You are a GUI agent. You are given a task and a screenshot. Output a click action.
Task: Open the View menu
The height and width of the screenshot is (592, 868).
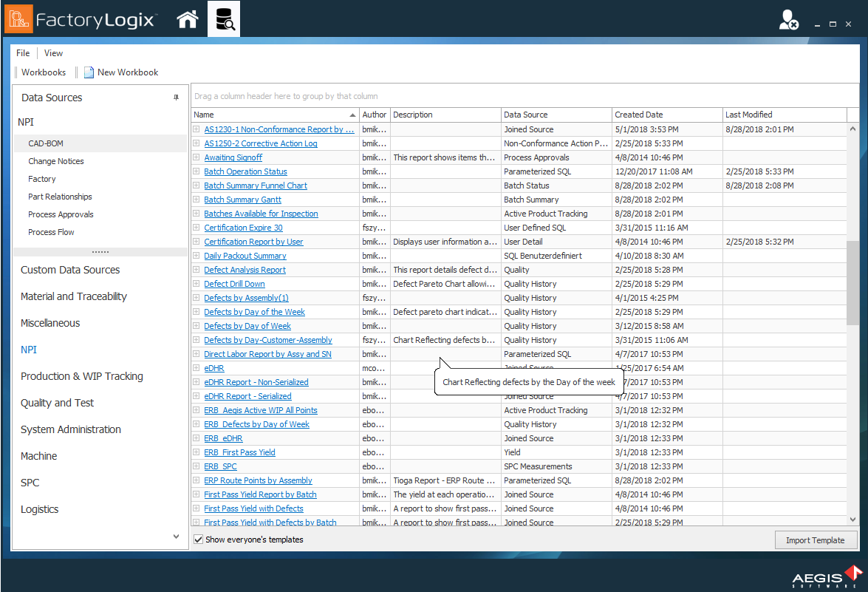pos(52,52)
